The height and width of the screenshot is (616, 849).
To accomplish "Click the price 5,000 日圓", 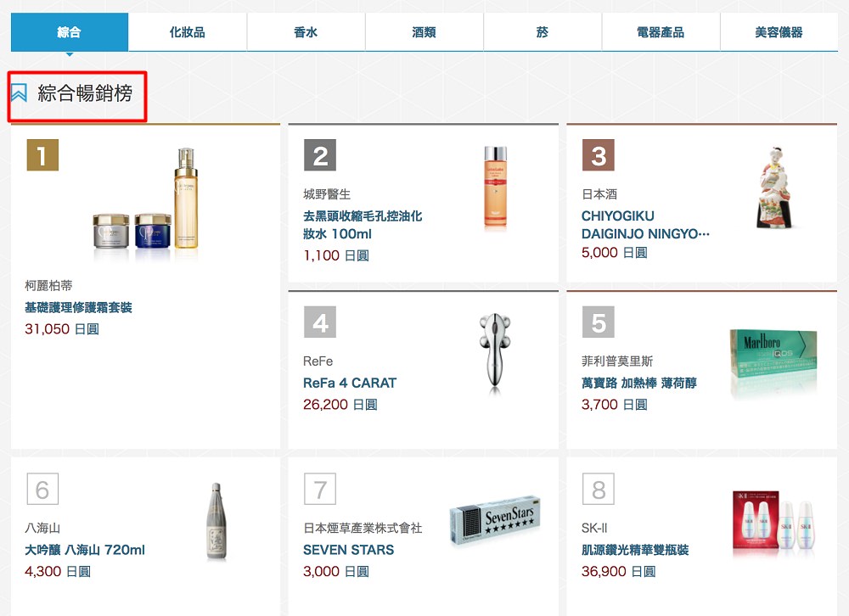I will pyautogui.click(x=615, y=252).
